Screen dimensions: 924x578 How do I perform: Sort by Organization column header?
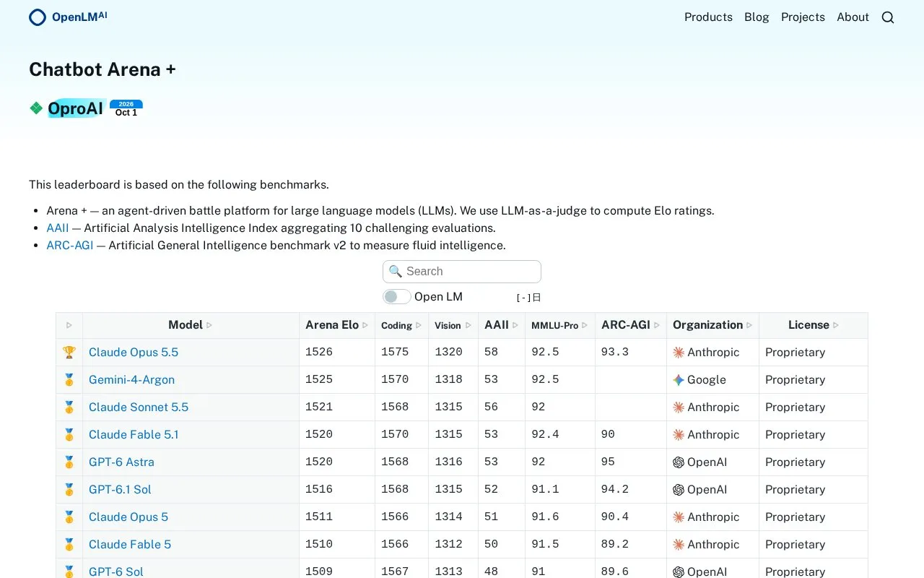click(712, 325)
